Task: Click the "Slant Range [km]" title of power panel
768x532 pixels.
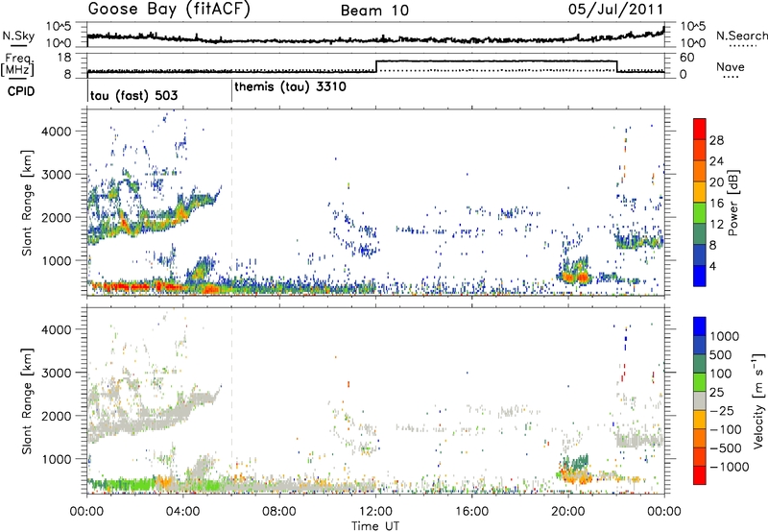Action: coord(27,203)
